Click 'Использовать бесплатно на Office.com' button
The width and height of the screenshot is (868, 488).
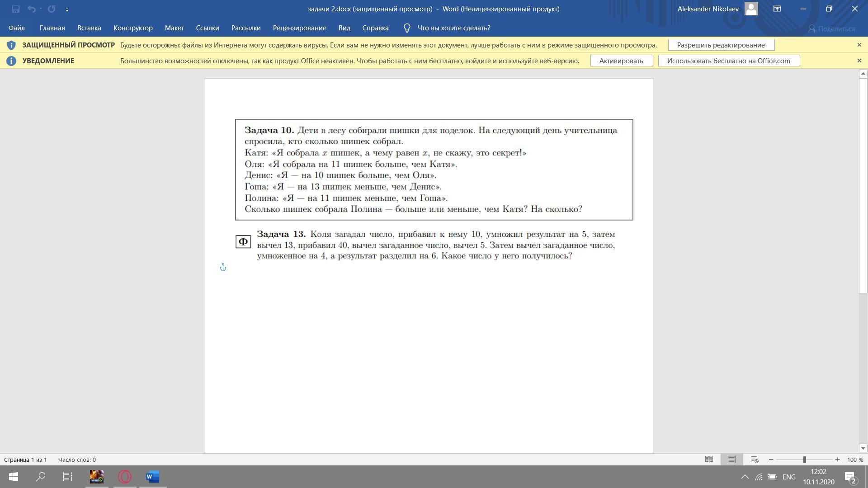(729, 61)
